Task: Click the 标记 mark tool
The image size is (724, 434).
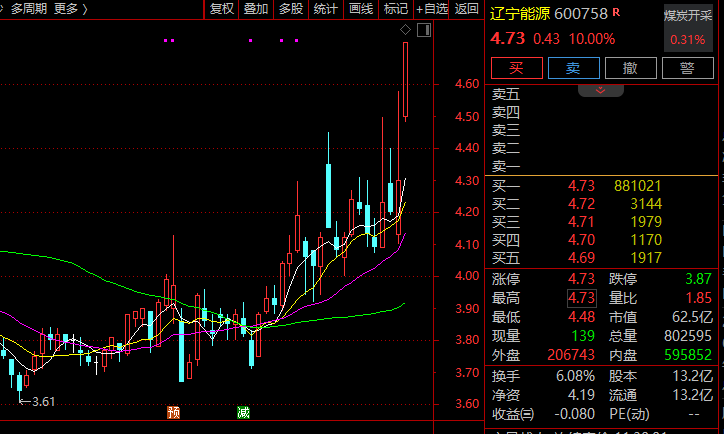Action: (x=396, y=9)
